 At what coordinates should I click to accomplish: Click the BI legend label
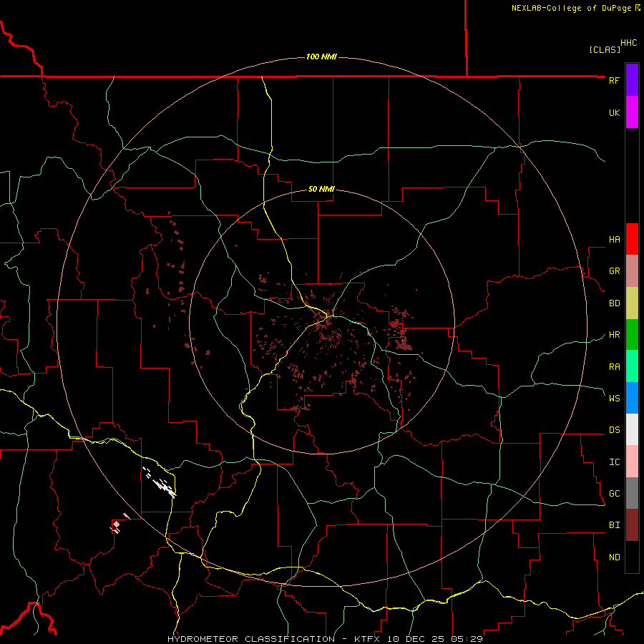tap(614, 525)
